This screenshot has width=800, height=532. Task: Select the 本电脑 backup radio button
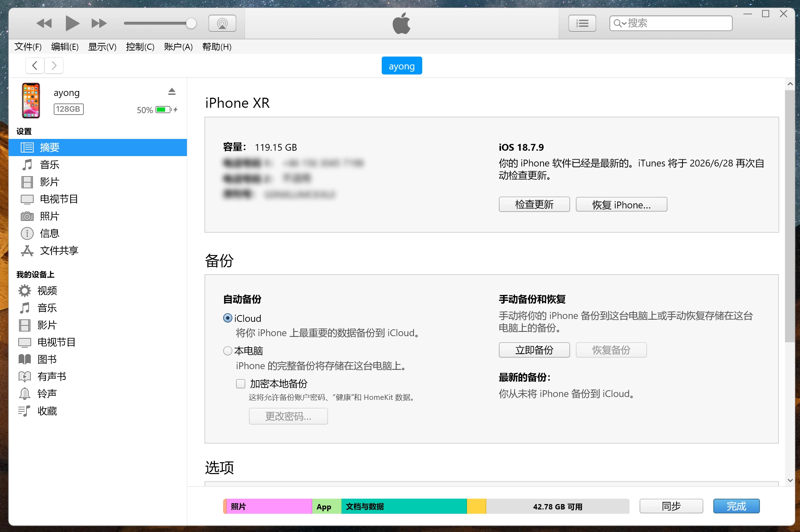(228, 351)
